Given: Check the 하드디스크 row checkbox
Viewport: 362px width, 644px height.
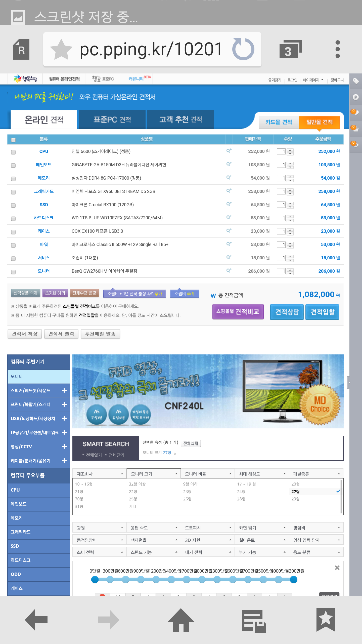Looking at the screenshot, I should (x=13, y=219).
